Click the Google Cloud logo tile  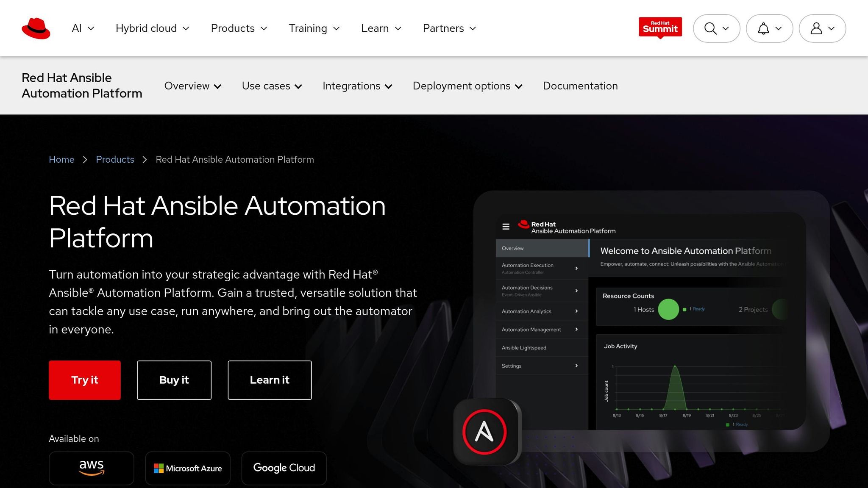click(284, 468)
